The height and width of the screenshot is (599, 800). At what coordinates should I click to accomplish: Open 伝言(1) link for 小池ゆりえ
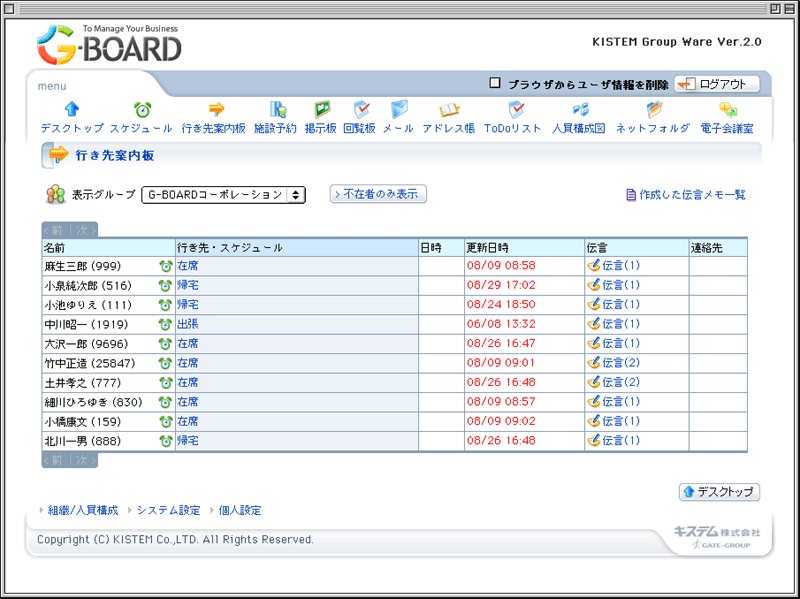coord(621,305)
